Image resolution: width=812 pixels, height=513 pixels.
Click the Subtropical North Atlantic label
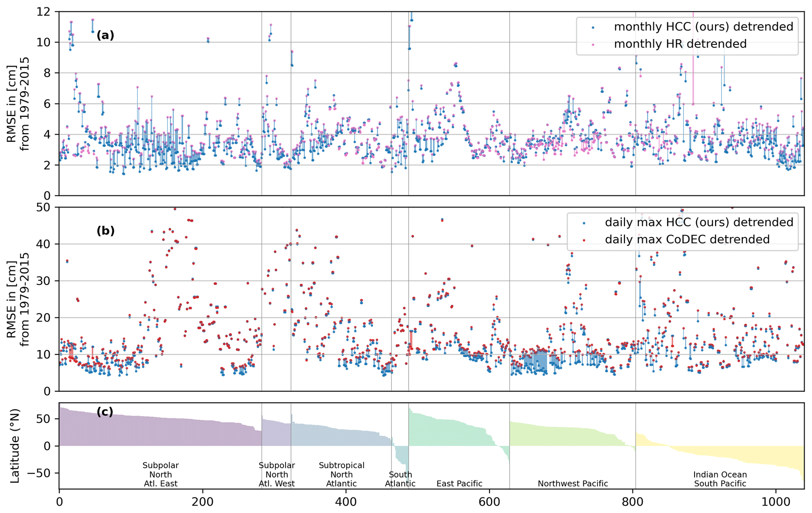tap(341, 475)
